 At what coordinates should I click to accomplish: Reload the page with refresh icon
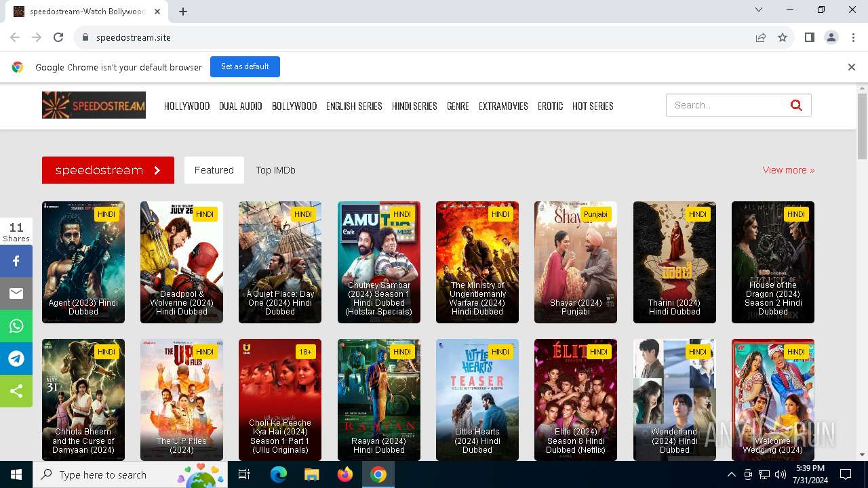(58, 37)
